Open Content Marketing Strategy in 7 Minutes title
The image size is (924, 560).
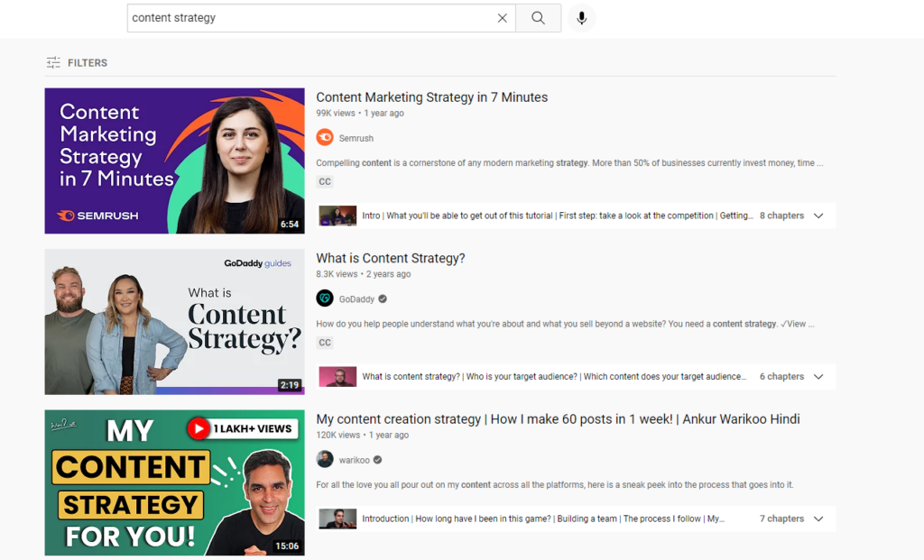click(432, 97)
